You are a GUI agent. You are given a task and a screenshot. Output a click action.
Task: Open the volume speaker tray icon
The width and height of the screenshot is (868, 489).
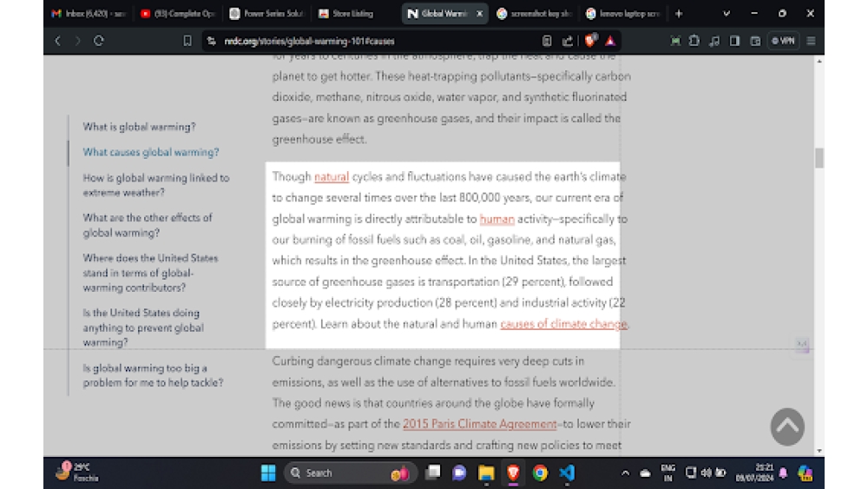[x=706, y=473]
